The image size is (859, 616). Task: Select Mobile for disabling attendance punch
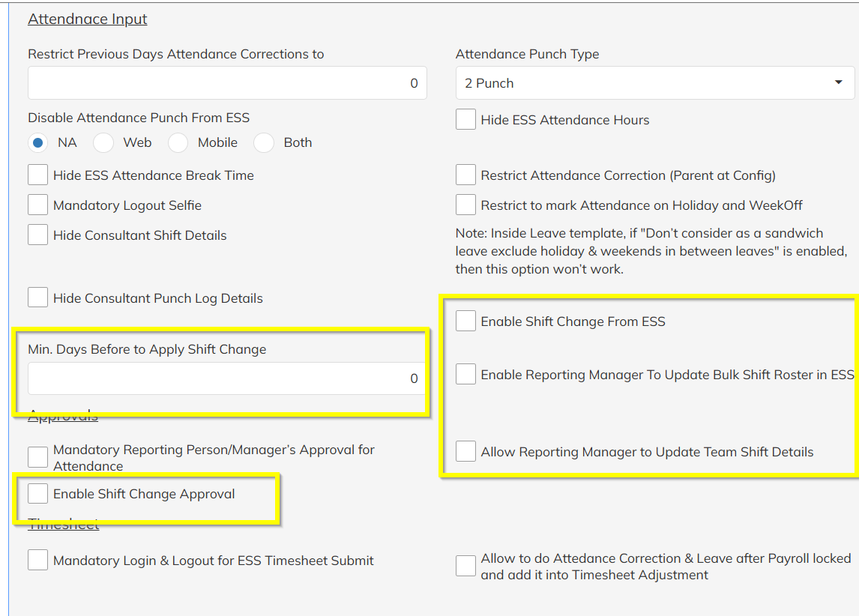tap(178, 142)
